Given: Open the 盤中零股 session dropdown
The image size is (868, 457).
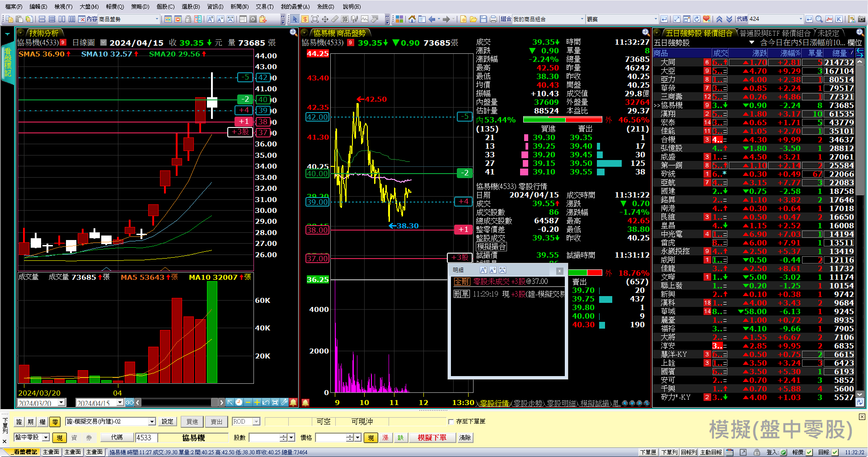Looking at the screenshot, I should 46,438.
